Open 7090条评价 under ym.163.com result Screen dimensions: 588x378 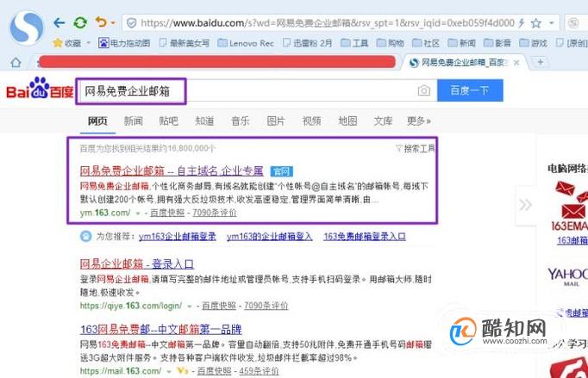pyautogui.click(x=215, y=213)
